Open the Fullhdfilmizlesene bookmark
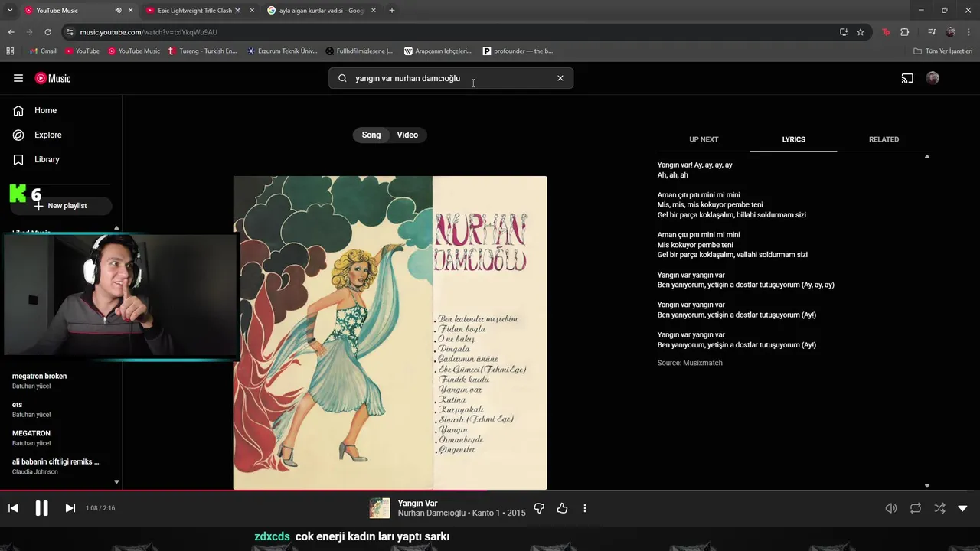This screenshot has height=551, width=980. [x=359, y=51]
